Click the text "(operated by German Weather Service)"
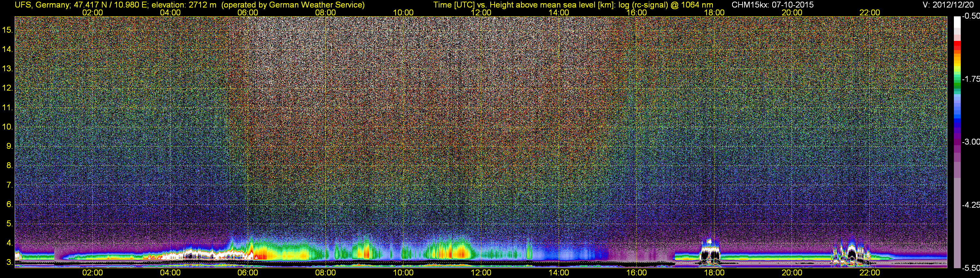Image resolution: width=980 pixels, height=278 pixels. 293,5
